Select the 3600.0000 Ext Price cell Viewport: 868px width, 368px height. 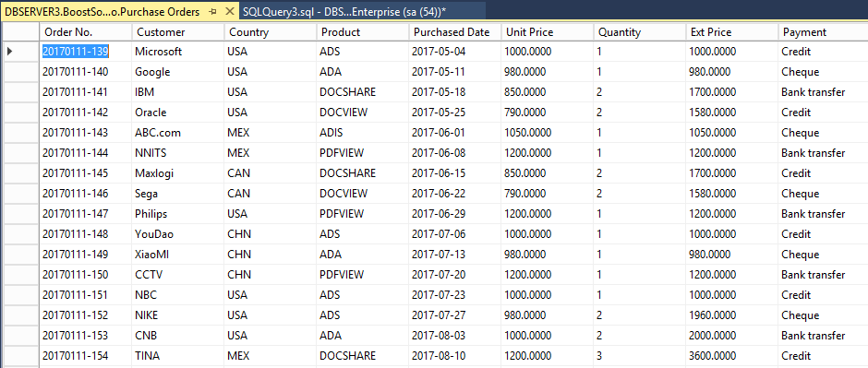[732, 356]
